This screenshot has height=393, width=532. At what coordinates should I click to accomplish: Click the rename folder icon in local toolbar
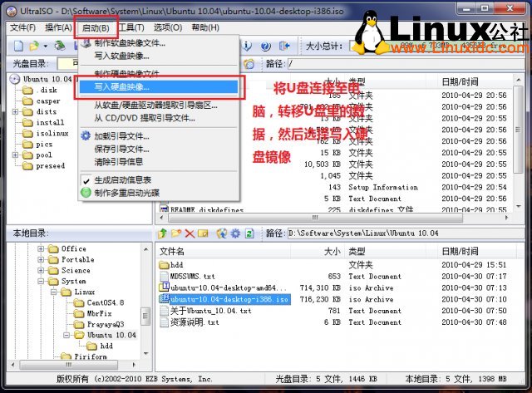tap(203, 233)
